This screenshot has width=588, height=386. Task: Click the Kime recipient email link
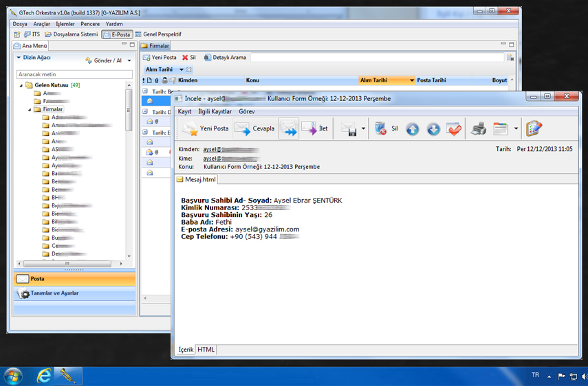point(230,159)
